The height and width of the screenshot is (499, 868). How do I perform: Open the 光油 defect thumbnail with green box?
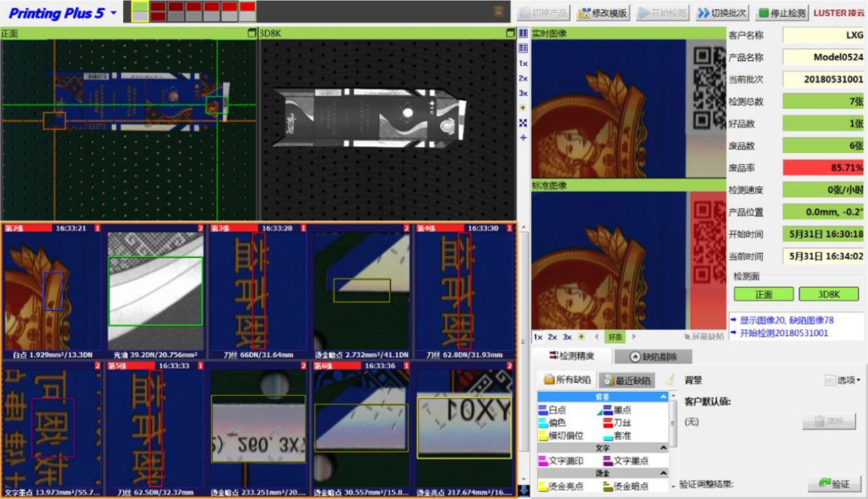click(155, 292)
